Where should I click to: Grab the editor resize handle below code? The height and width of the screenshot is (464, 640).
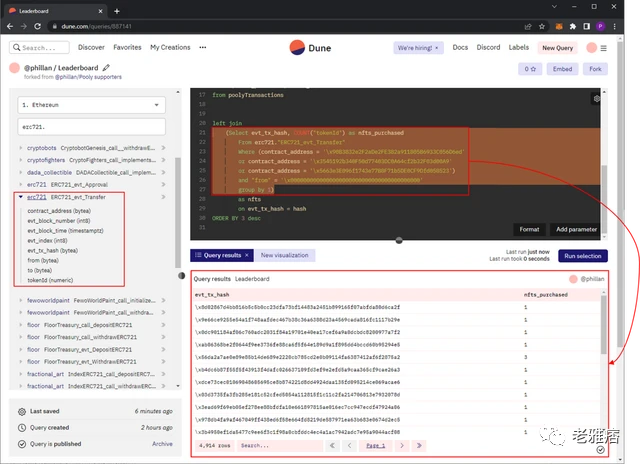click(399, 240)
